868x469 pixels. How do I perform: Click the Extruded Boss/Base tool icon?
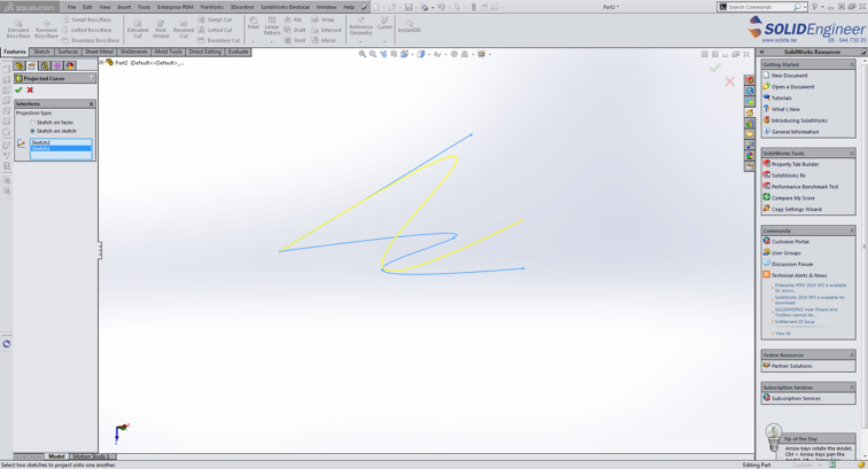point(18,24)
